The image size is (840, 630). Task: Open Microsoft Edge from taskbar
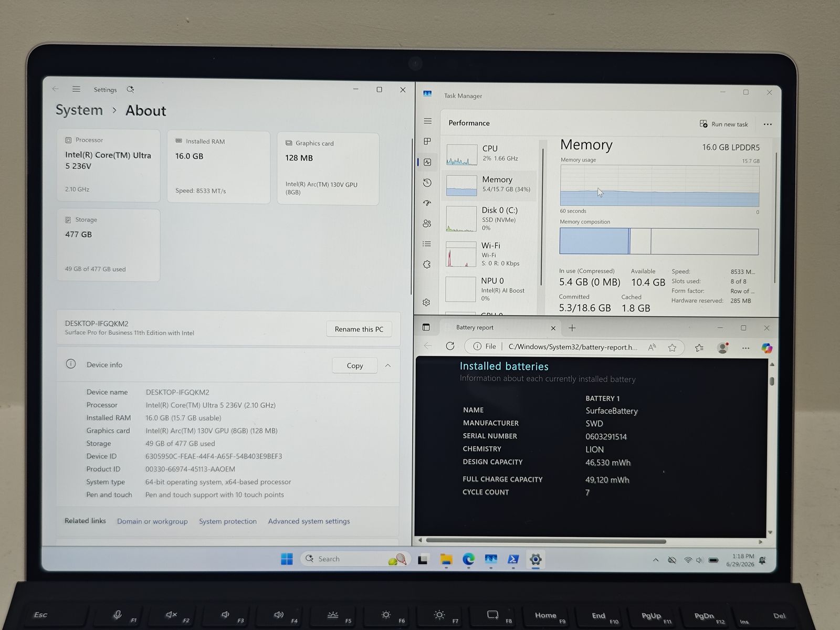coord(468,560)
